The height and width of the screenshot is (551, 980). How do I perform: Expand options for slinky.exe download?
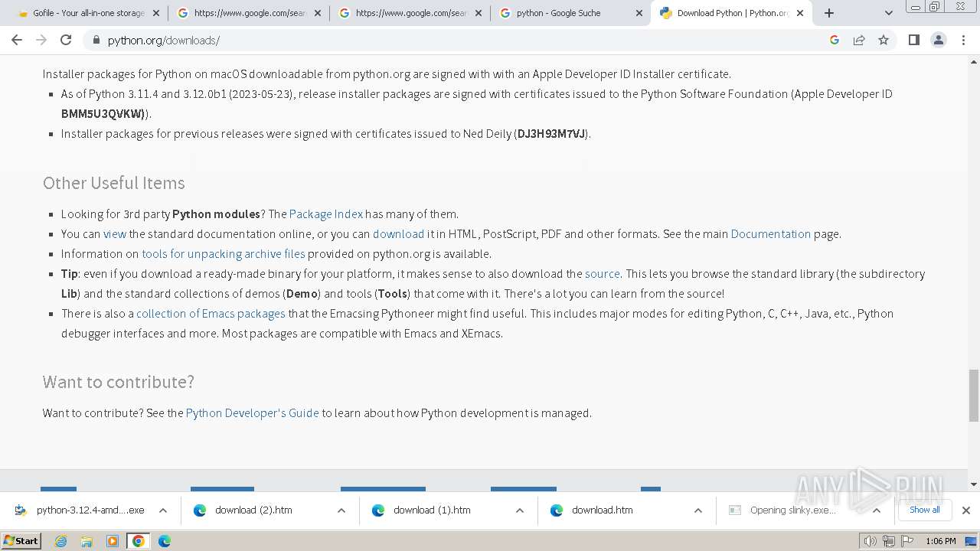(877, 510)
